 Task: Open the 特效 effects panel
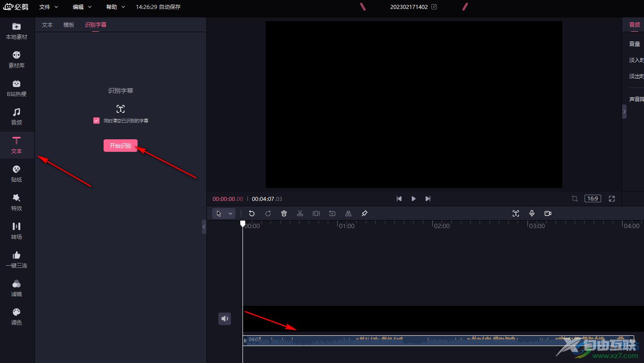click(x=17, y=203)
